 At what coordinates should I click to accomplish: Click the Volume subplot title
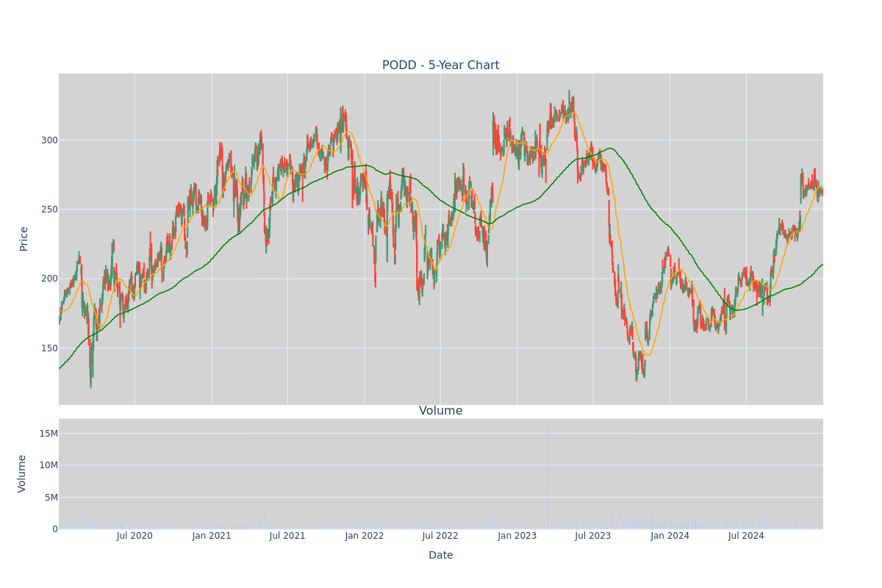point(440,411)
